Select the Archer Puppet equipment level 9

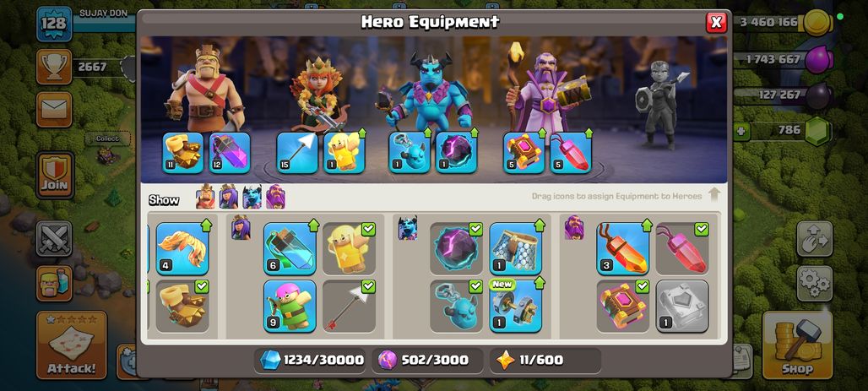point(290,306)
